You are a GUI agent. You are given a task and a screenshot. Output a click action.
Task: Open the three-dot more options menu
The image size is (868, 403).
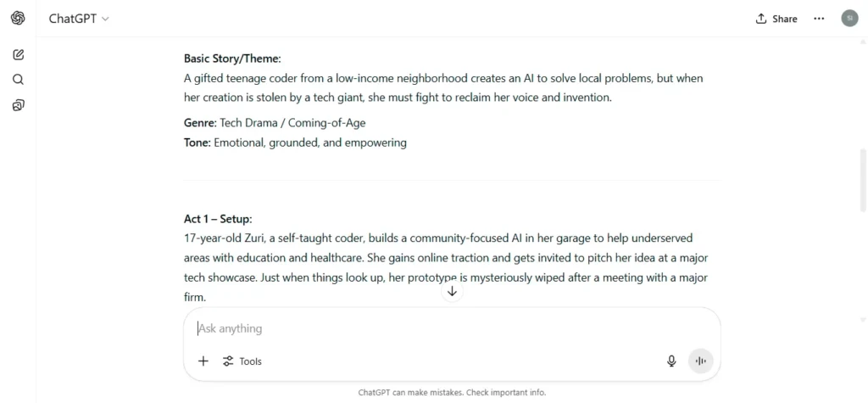click(x=819, y=19)
